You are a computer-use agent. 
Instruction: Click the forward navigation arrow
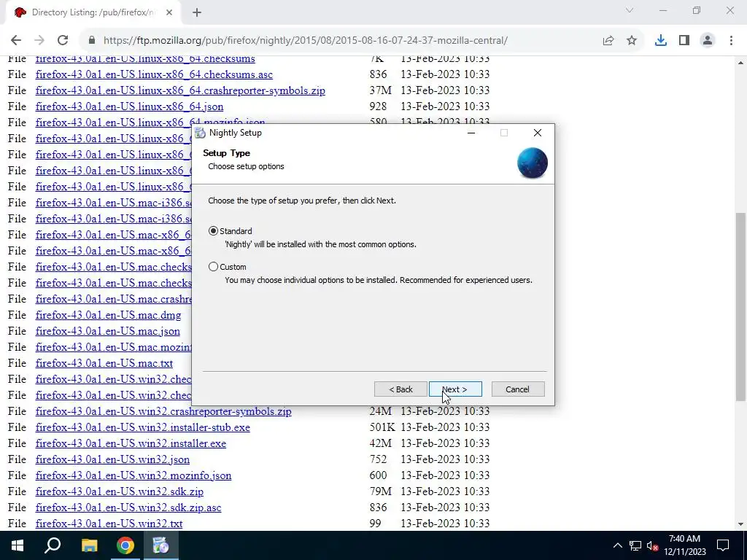tap(39, 41)
